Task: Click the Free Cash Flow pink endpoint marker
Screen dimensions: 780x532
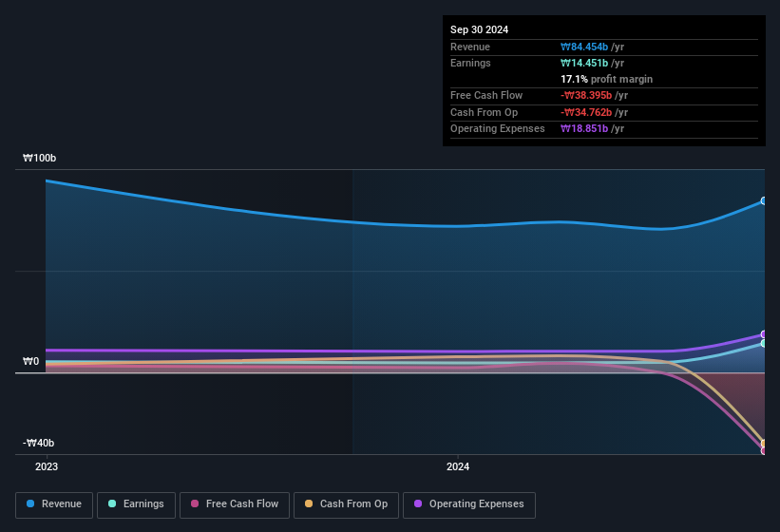Action: click(x=764, y=451)
